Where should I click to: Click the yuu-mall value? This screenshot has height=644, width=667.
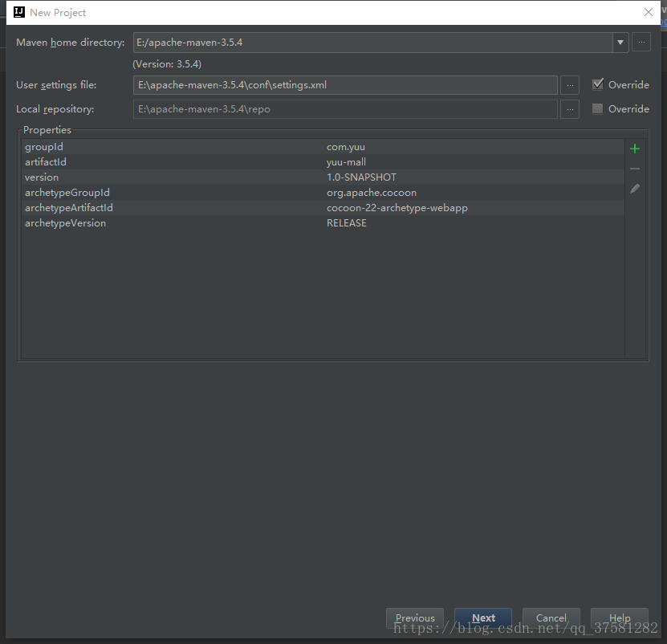(346, 162)
